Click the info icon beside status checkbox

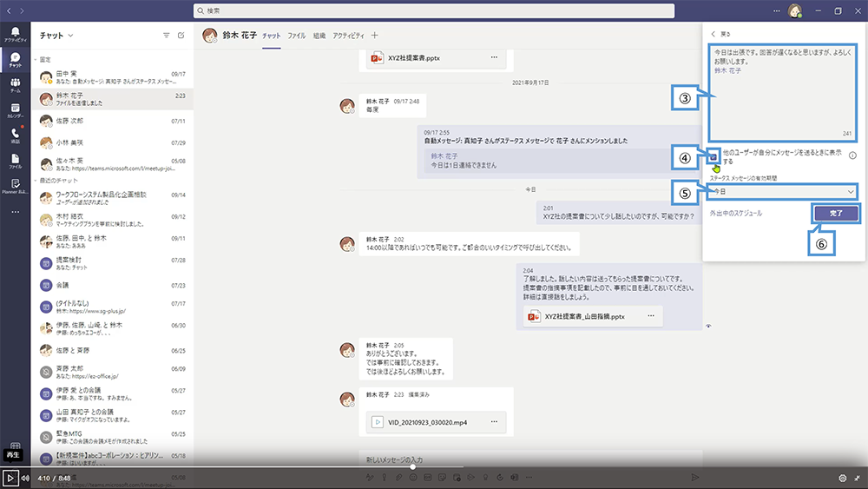coord(852,155)
